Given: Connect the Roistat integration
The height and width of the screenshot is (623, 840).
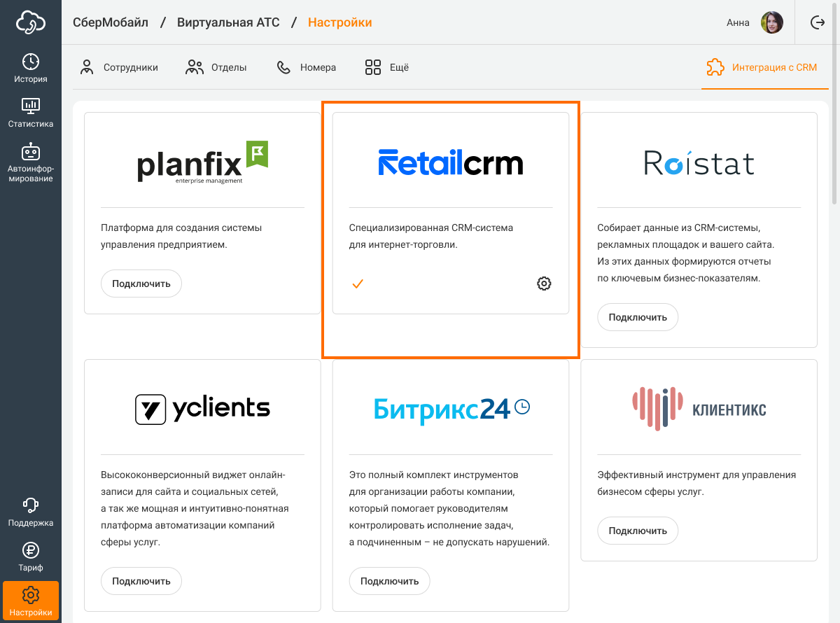Looking at the screenshot, I should [638, 317].
